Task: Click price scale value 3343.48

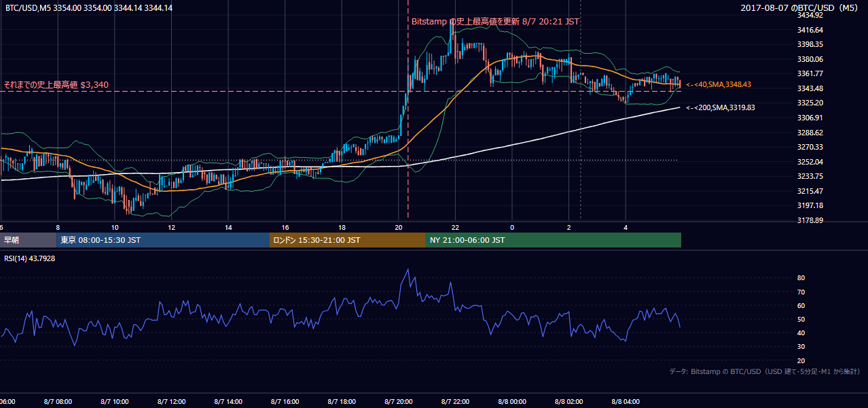Action: (x=810, y=88)
